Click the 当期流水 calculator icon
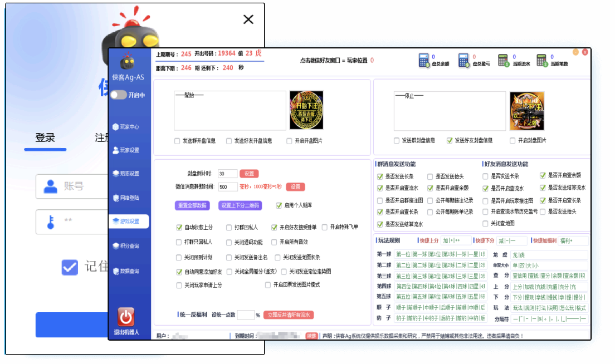The width and height of the screenshot is (615, 364). (504, 60)
